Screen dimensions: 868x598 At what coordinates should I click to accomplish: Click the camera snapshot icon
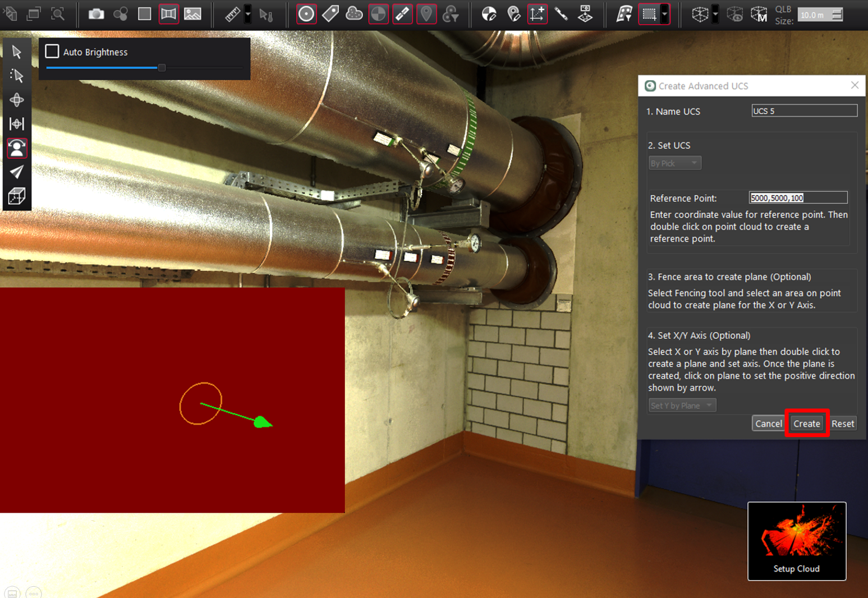point(96,14)
